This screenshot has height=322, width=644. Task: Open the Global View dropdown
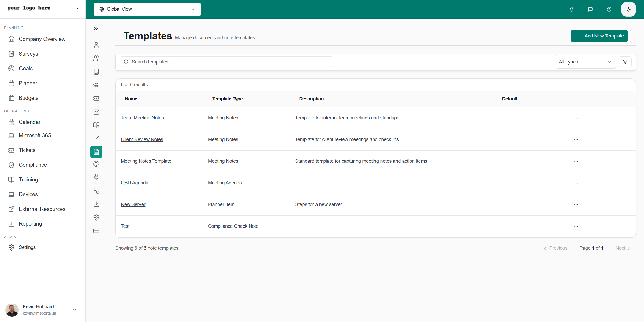(147, 9)
